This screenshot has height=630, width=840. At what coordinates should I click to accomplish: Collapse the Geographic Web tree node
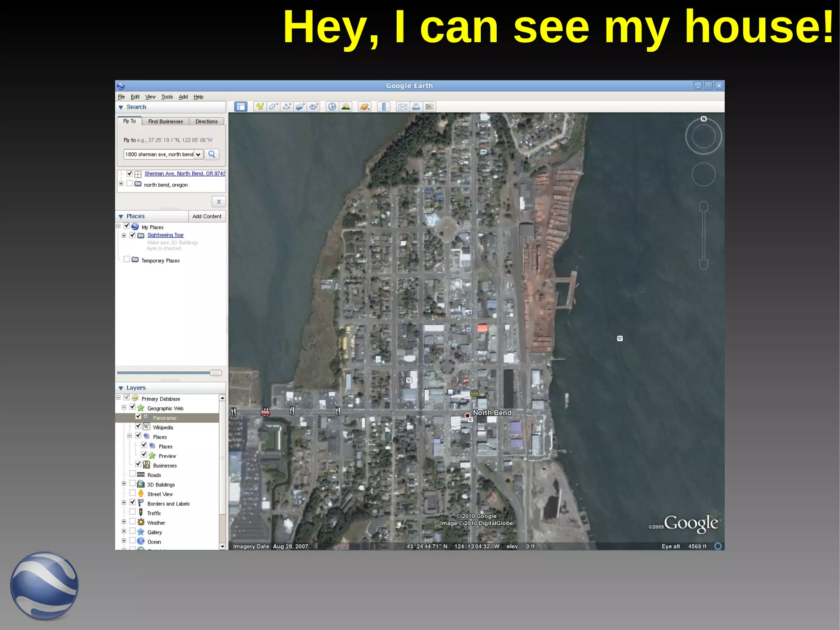pos(124,408)
